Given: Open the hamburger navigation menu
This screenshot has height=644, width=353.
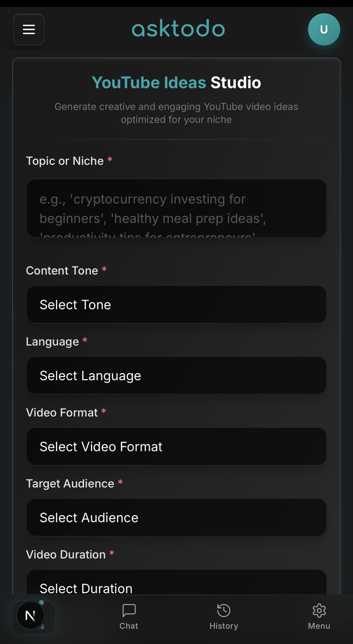Looking at the screenshot, I should tap(29, 30).
